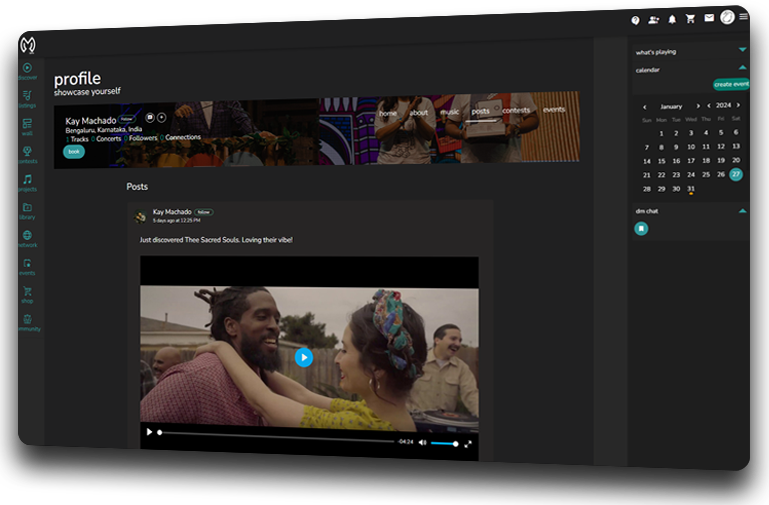Screen dimensions: 769x505
Task: Open the hamburger menu at top right
Action: 743,16
